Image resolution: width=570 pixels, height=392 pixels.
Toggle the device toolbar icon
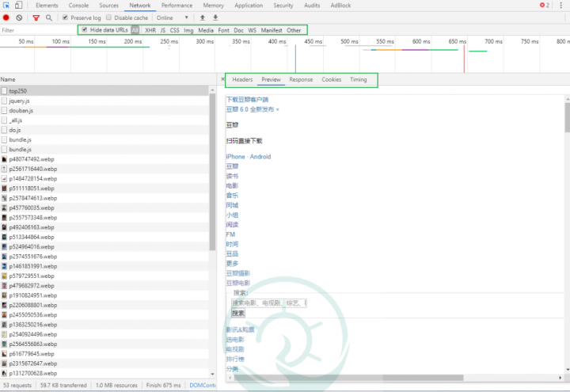(18, 6)
